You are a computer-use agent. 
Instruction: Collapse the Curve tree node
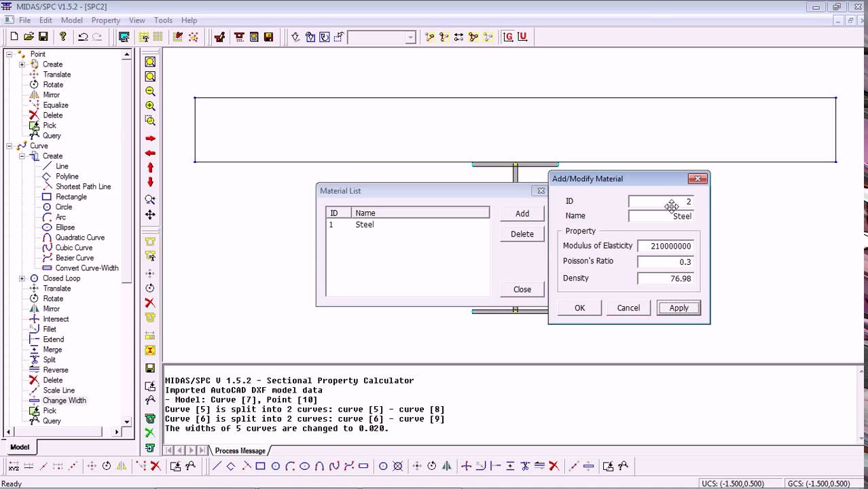(10, 146)
